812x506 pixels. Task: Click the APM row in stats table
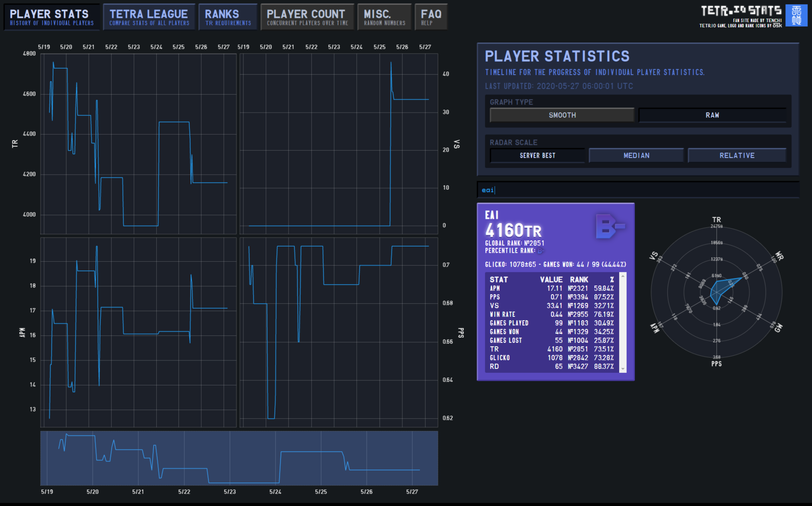pos(552,288)
